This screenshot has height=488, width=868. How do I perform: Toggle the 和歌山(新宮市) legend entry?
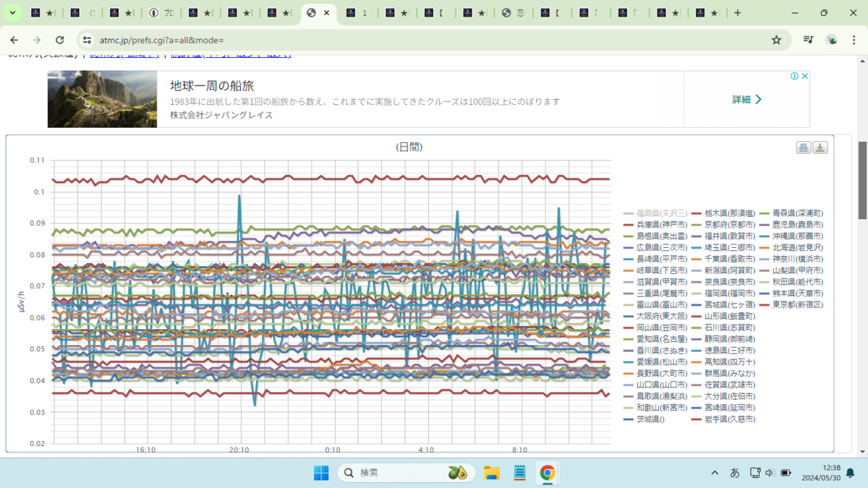(x=655, y=408)
